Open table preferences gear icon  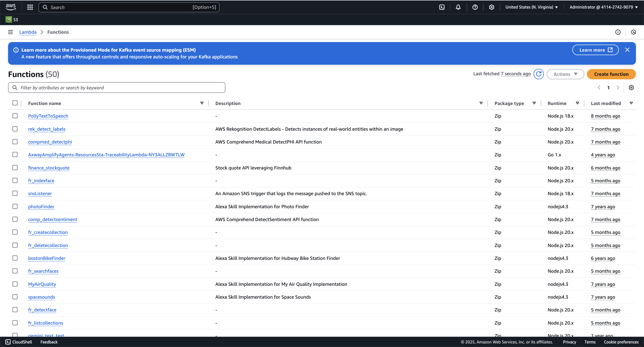tap(631, 88)
